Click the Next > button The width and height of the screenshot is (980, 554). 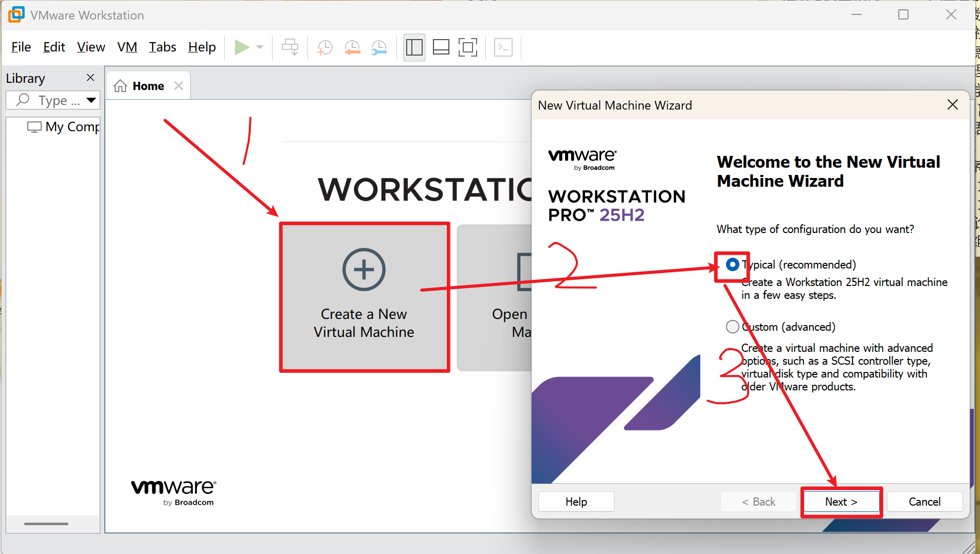[x=841, y=502]
